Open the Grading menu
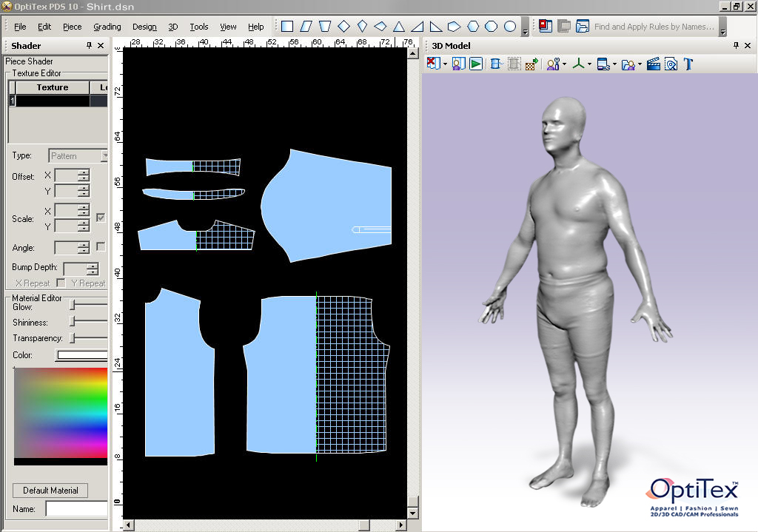The width and height of the screenshot is (758, 532). coord(107,26)
